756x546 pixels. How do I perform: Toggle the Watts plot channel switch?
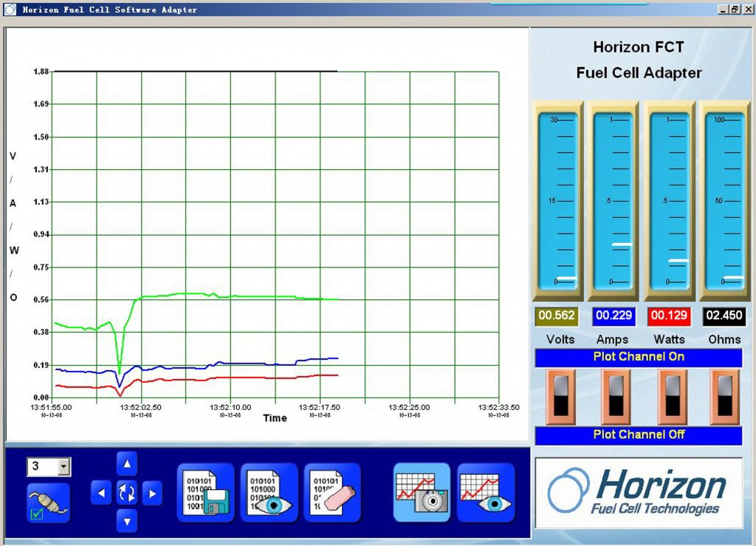pos(673,397)
